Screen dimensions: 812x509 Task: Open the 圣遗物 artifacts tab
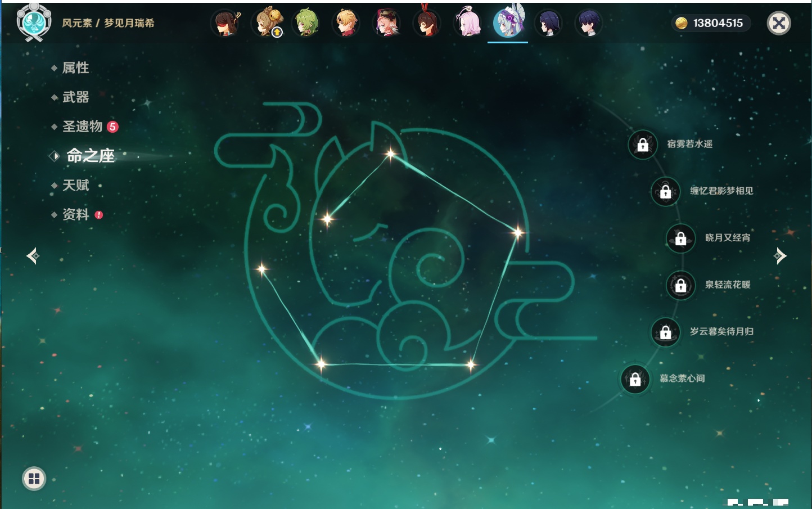click(x=82, y=127)
